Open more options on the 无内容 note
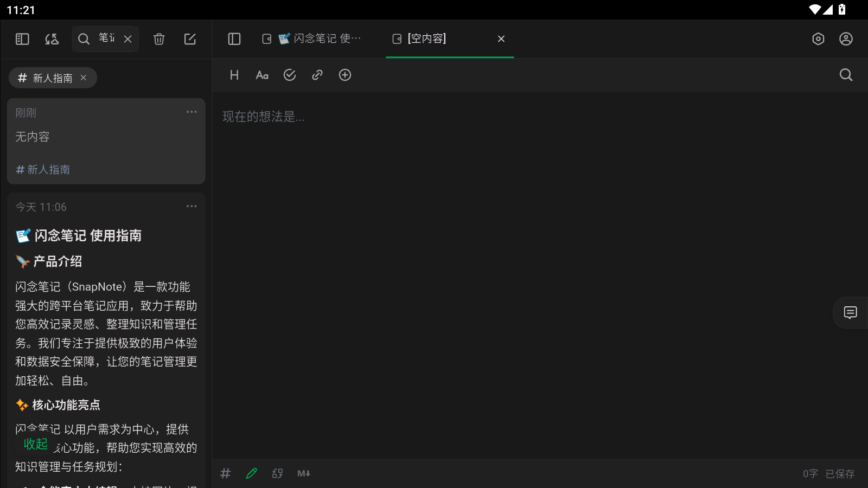868x488 pixels. [191, 112]
